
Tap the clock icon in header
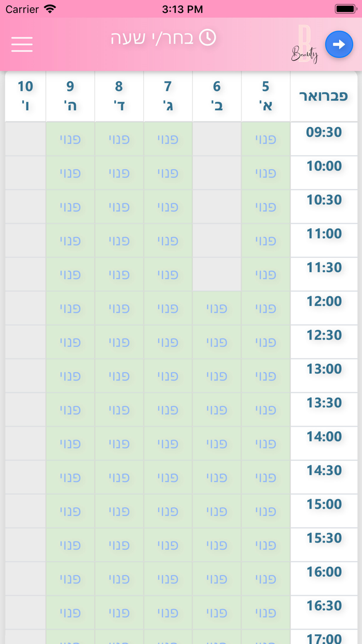(207, 38)
